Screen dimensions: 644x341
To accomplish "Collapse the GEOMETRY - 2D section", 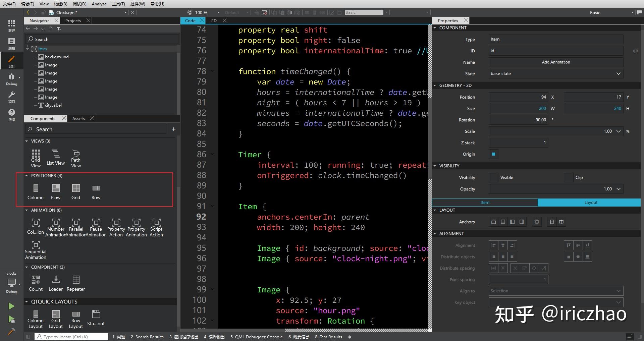I will tap(435, 86).
